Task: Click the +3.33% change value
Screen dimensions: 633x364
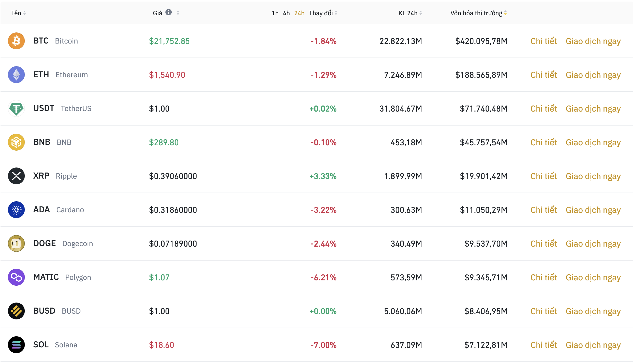Action: click(323, 176)
